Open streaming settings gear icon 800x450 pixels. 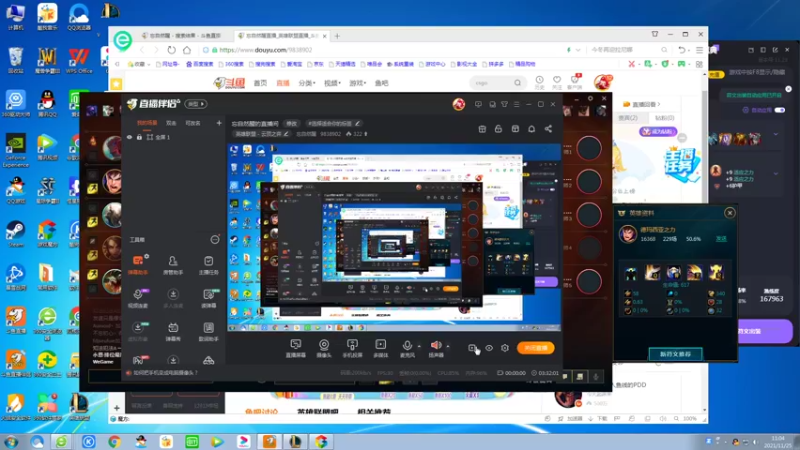point(505,348)
